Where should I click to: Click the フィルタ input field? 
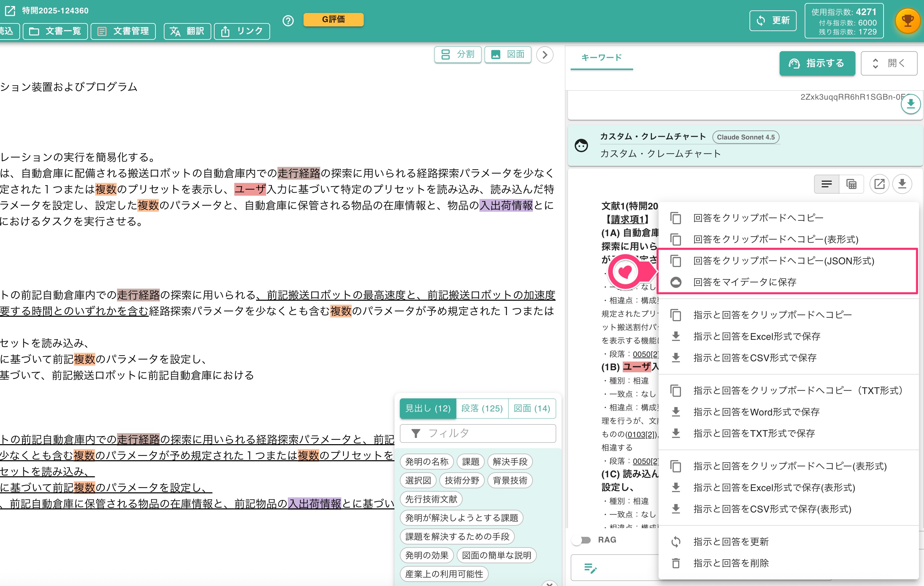(x=478, y=433)
